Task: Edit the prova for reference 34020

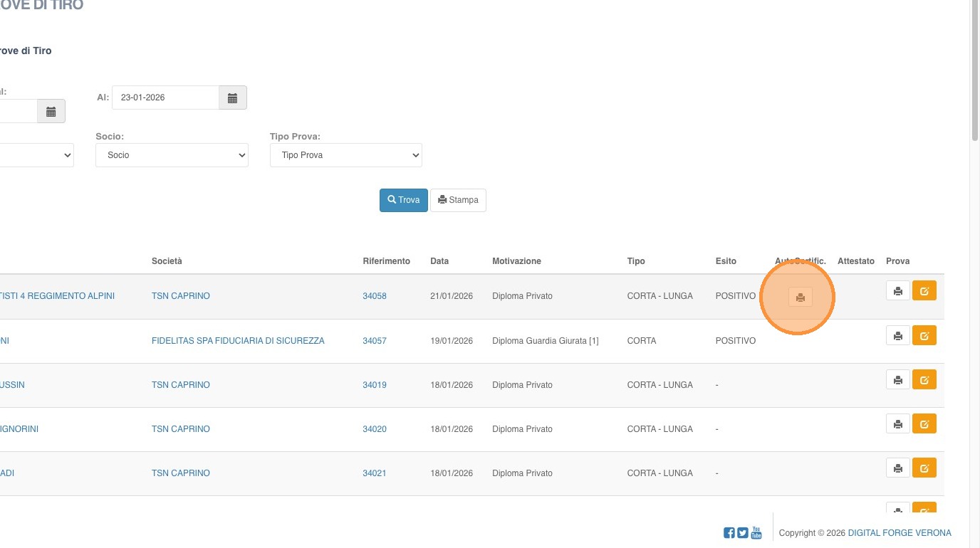Action: tap(924, 423)
